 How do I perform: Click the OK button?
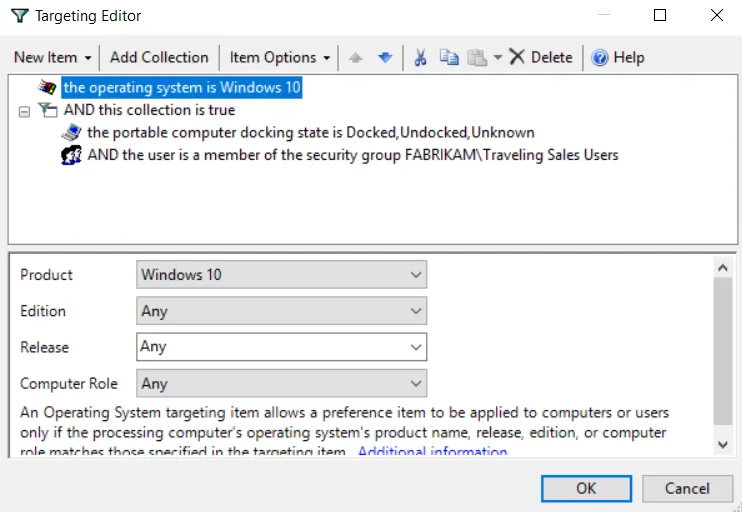[x=586, y=488]
